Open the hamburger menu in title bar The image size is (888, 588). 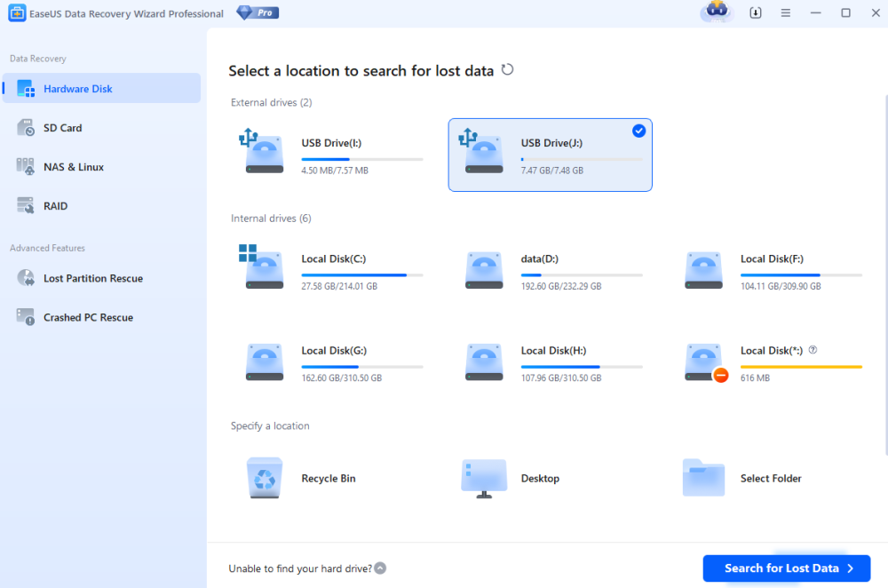(x=785, y=13)
